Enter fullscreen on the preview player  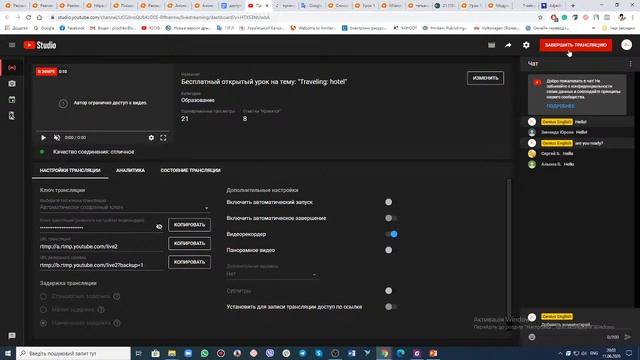[163, 138]
